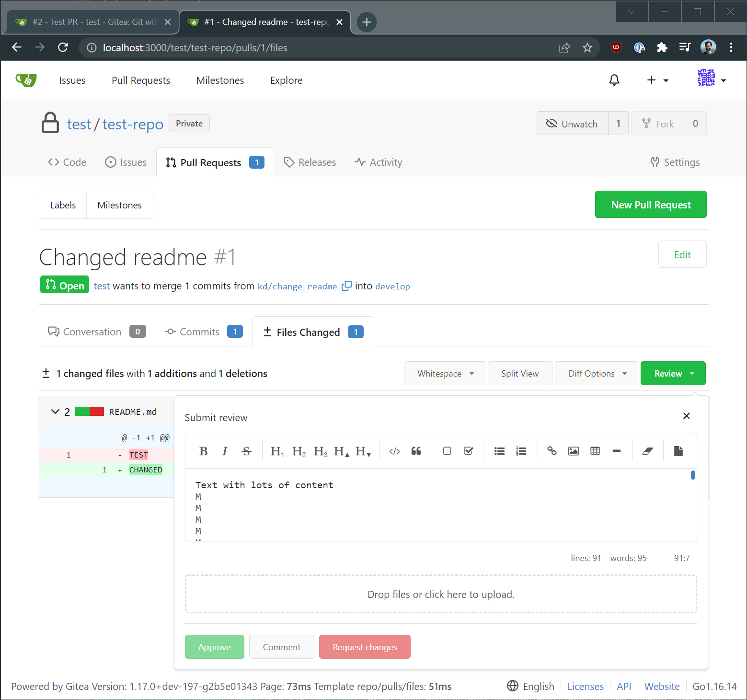747x700 pixels.
Task: Insert numbered ordered list
Action: 521,451
